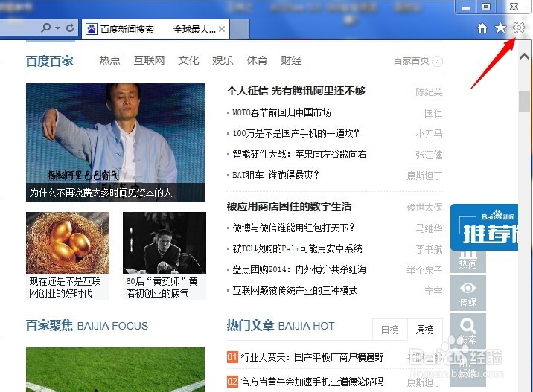Open the IE Tools gear icon
Viewport: 533px width, 392px height.
coord(518,28)
